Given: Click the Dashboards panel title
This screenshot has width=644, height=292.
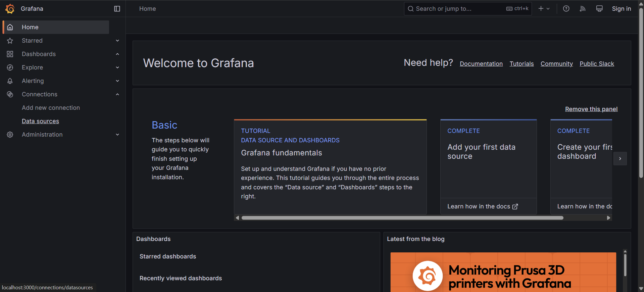Looking at the screenshot, I should click(153, 239).
